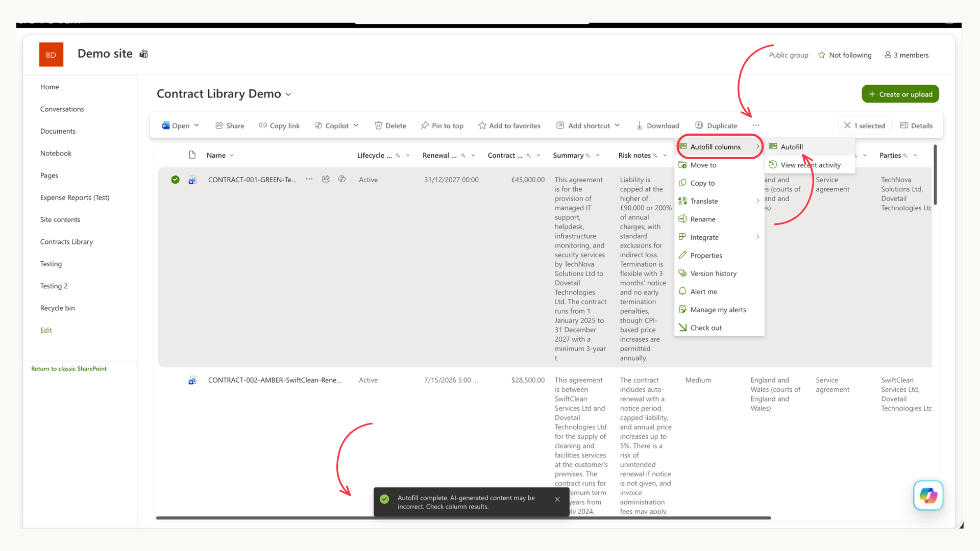The width and height of the screenshot is (980, 551).
Task: Open Contract Library Demo view dropdown
Action: click(288, 94)
